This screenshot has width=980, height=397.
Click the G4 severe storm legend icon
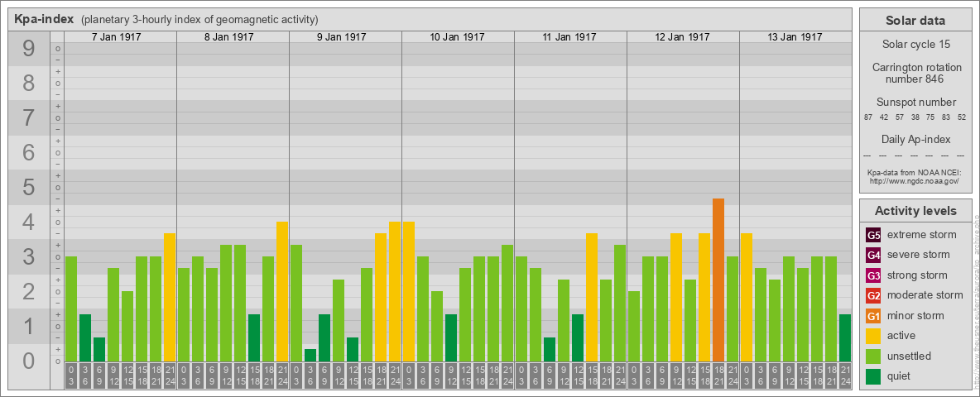point(873,256)
